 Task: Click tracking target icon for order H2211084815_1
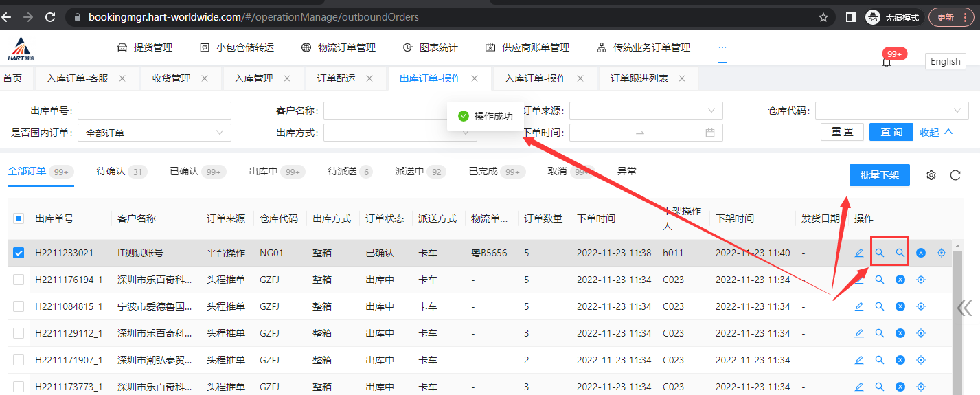(x=921, y=306)
